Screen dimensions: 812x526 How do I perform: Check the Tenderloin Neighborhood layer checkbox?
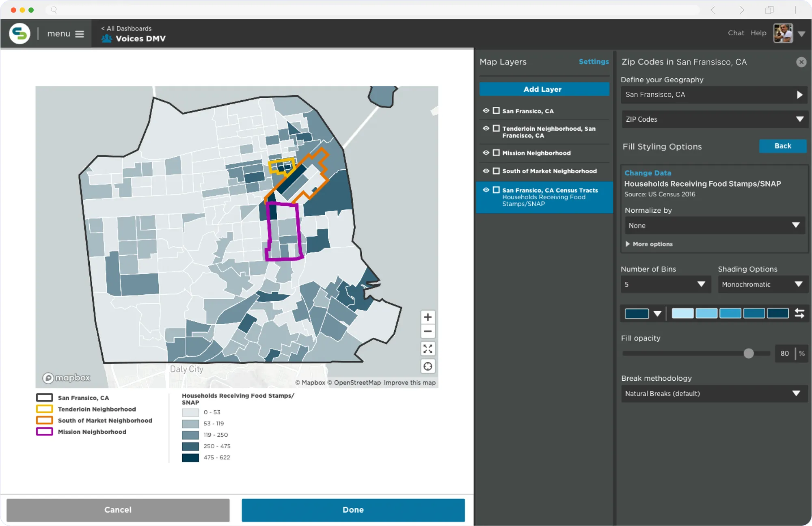pos(496,128)
